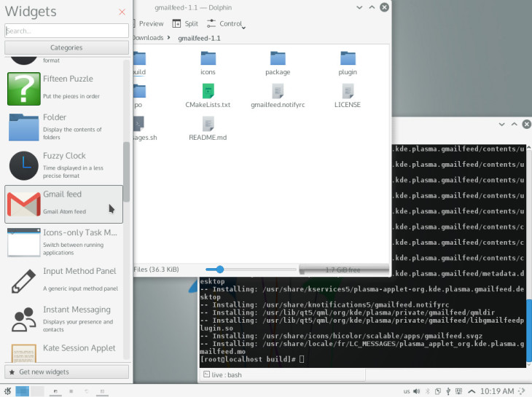Click the Dolphin zoom slider handle
This screenshot has height=397, width=532.
[x=220, y=270]
